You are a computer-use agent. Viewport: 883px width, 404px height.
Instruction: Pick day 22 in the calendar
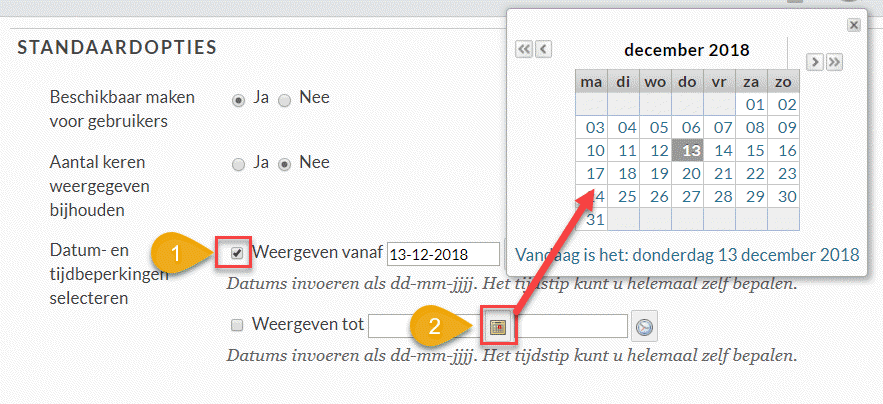click(751, 174)
